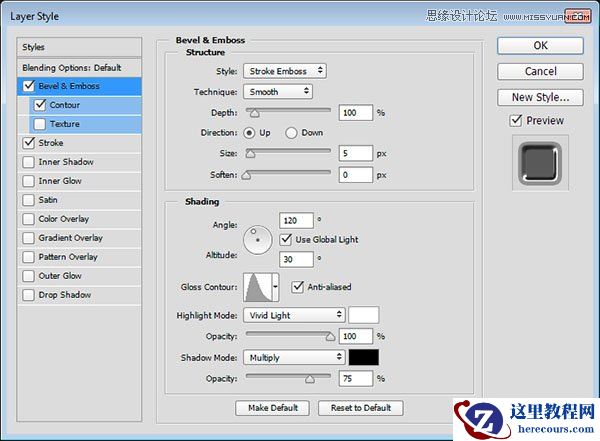Click the New Style... button
600x441 pixels.
[x=540, y=97]
